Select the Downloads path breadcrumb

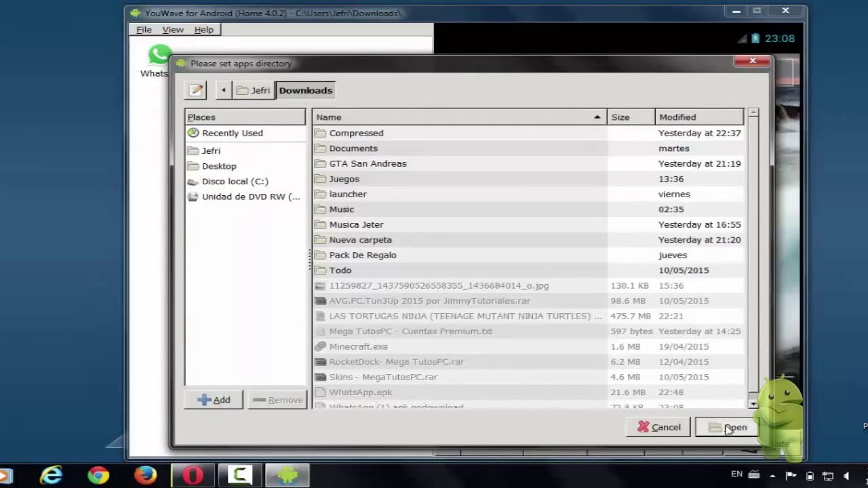pos(305,90)
